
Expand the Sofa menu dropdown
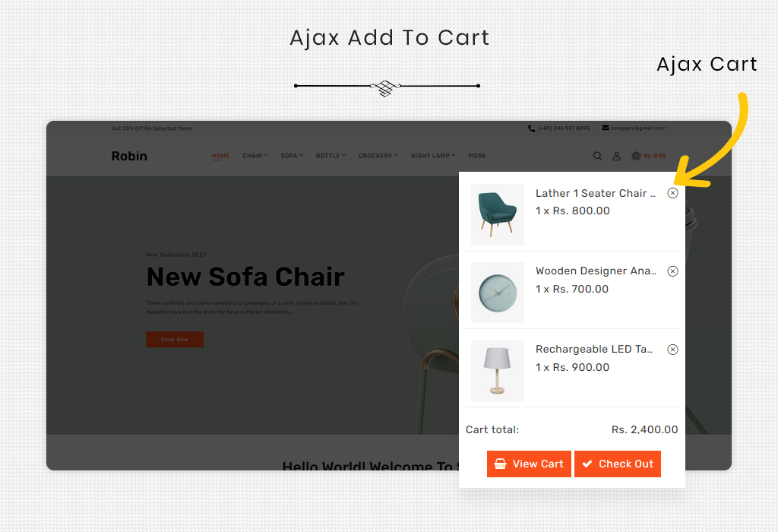(291, 156)
